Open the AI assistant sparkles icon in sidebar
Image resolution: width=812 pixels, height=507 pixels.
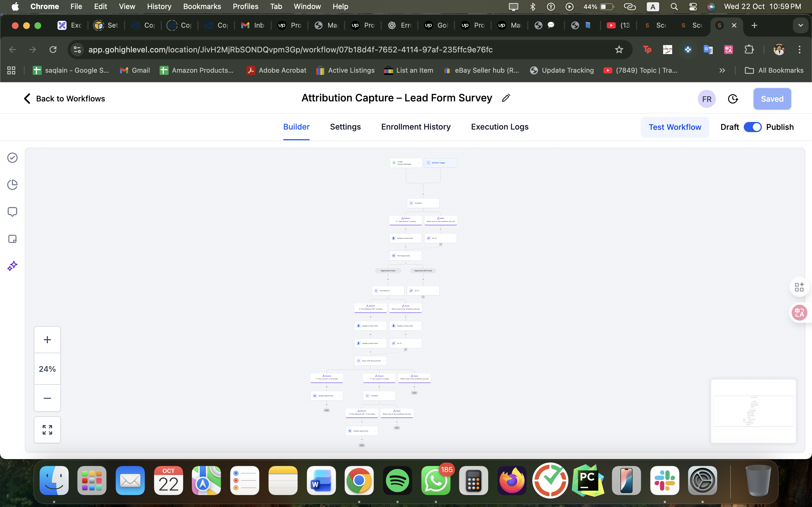click(12, 266)
